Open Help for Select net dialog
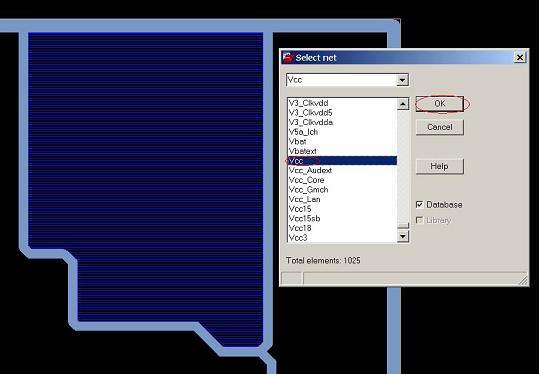This screenshot has width=539, height=374. (x=440, y=166)
